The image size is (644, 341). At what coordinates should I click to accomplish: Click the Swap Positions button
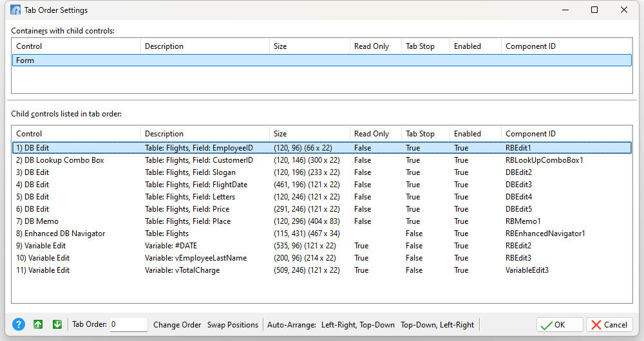pyautogui.click(x=232, y=324)
